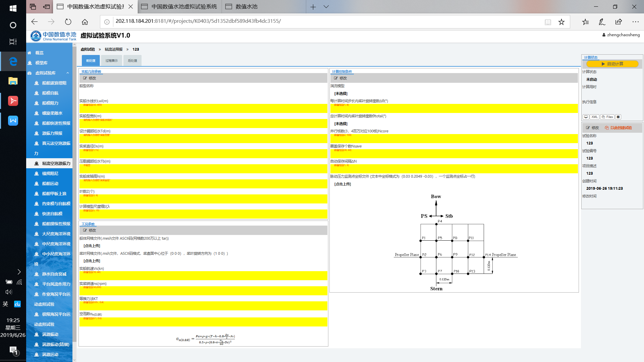Image resolution: width=644 pixels, height=362 pixels.
Task: Click the monitor icon button in status panel
Action: (586, 117)
